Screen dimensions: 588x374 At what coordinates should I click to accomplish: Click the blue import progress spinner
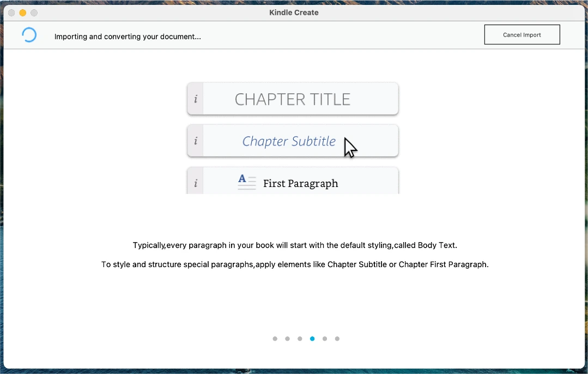click(29, 35)
